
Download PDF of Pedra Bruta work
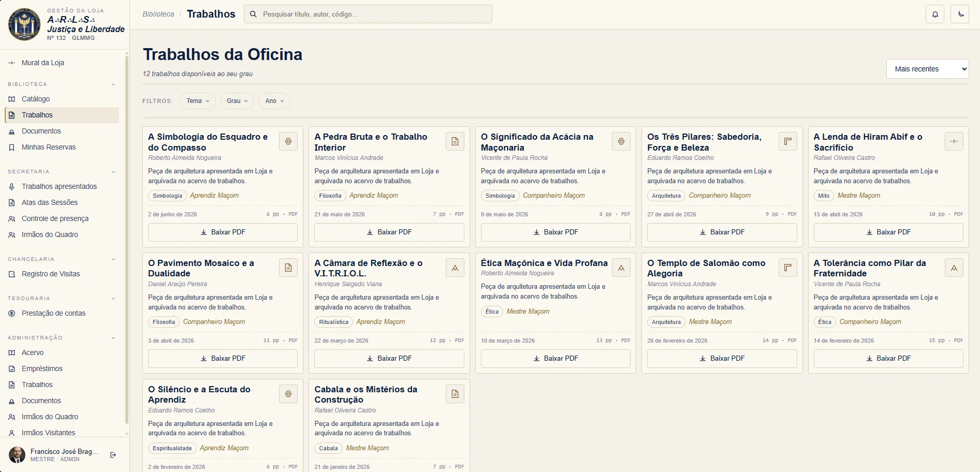point(389,232)
